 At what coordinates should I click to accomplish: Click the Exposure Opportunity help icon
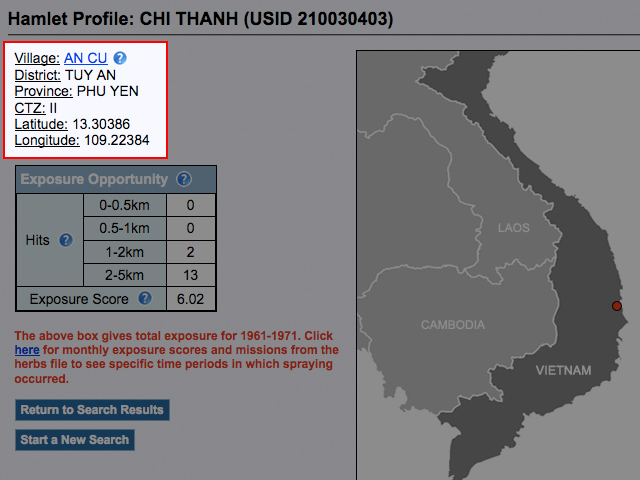click(184, 179)
